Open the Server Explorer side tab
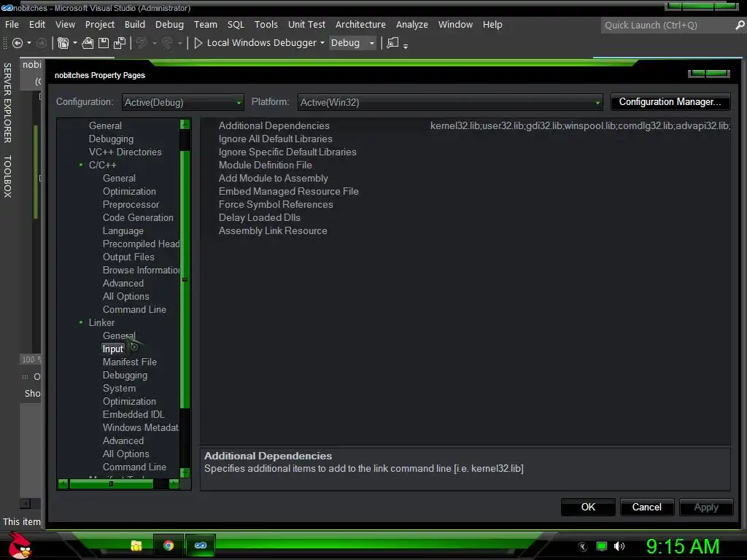747x560 pixels. tap(7, 103)
